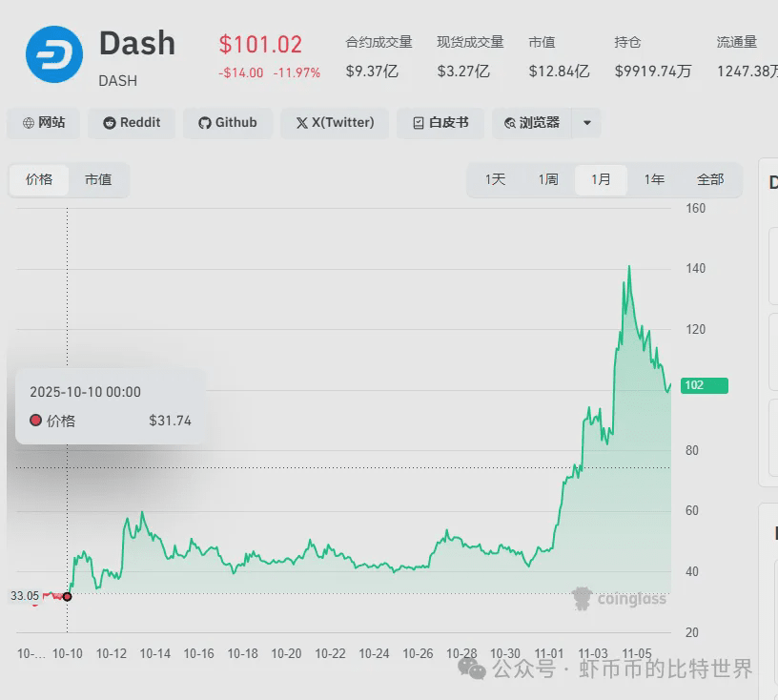Switch chart view to 价格 (price)
The width and height of the screenshot is (778, 700).
[x=38, y=179]
